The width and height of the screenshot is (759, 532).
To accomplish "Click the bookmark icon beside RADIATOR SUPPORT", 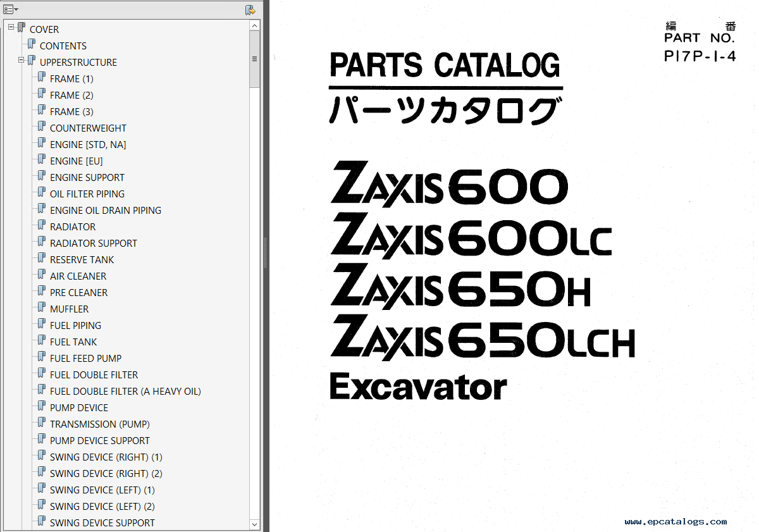I will pos(42,242).
